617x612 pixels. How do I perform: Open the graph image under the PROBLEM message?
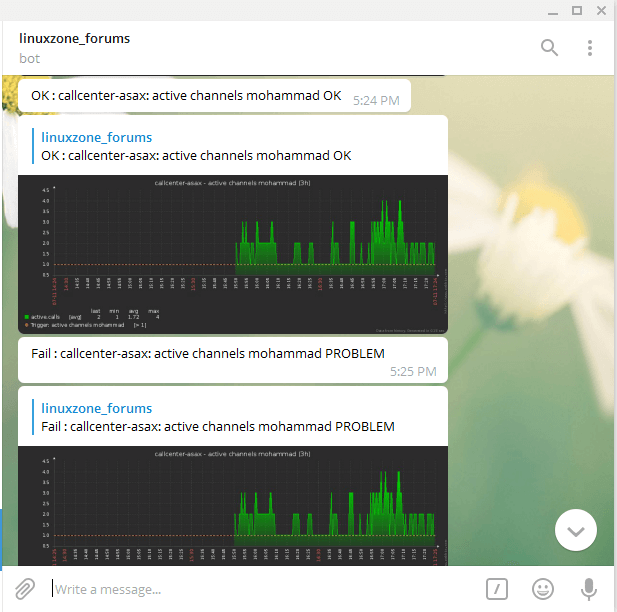(232, 505)
